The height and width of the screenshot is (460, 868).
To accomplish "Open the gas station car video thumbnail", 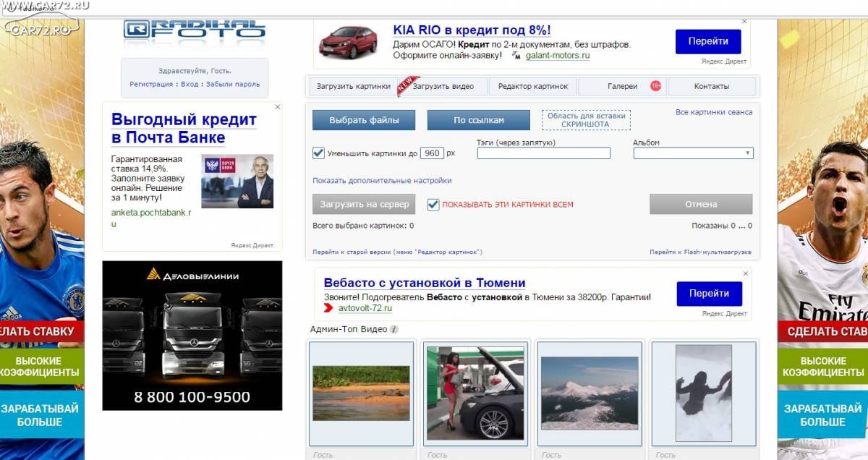I will 475,393.
